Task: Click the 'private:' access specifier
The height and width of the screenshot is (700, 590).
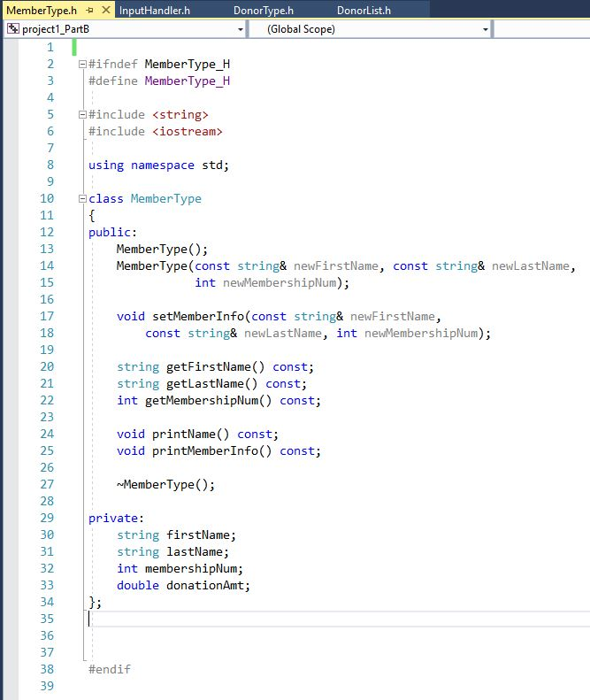Action: coord(116,519)
